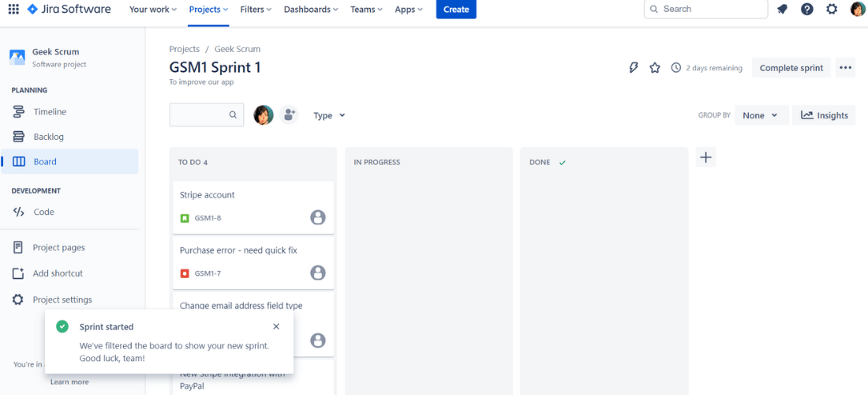Click the board search input box
This screenshot has height=395, width=868.
click(207, 115)
